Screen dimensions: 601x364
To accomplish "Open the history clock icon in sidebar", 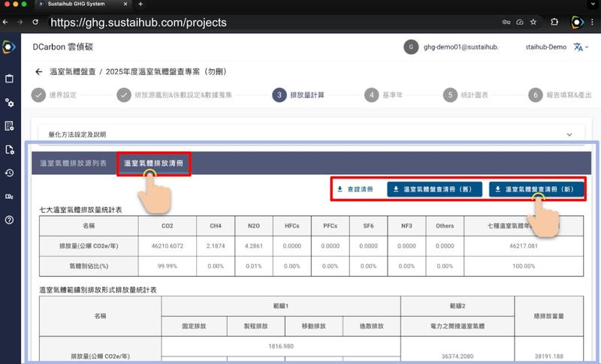I will (9, 173).
